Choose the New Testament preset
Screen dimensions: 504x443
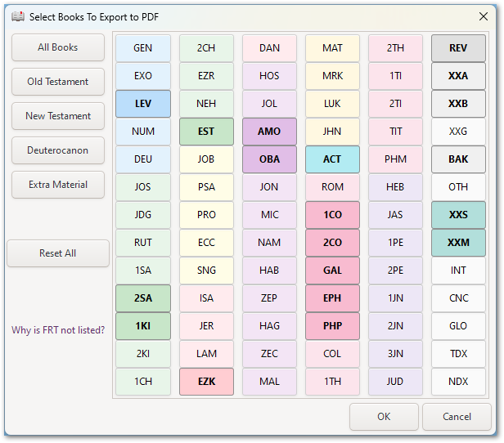[x=58, y=116]
